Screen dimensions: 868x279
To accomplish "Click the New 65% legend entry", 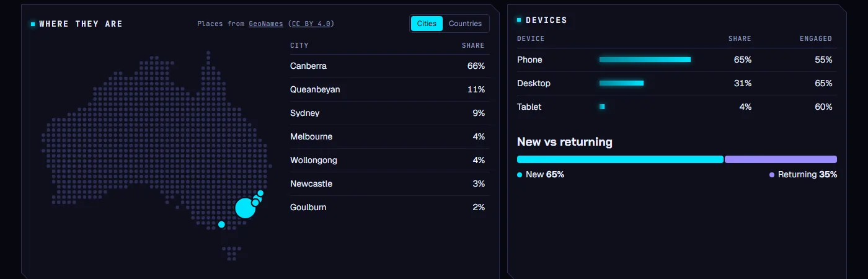I will (541, 175).
